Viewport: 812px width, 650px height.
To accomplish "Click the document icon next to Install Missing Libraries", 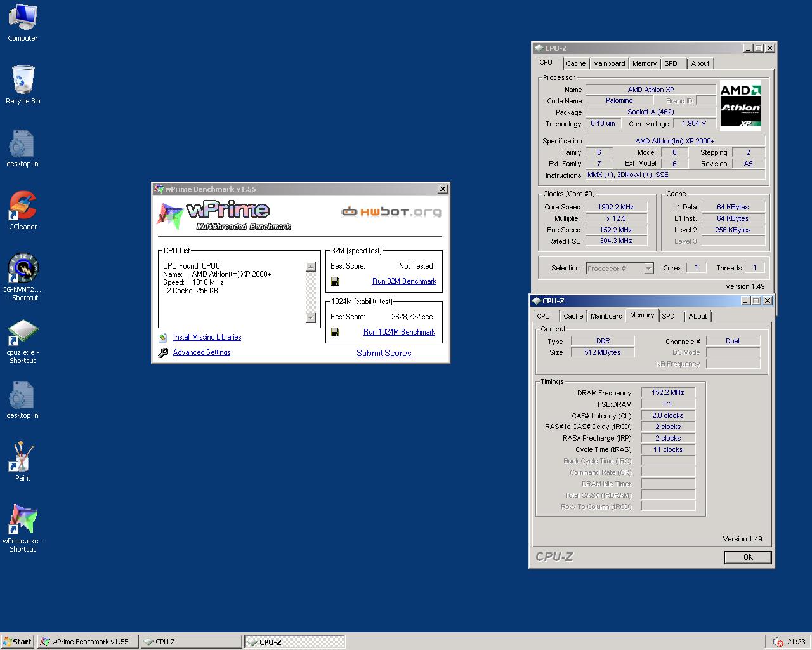I will point(163,337).
